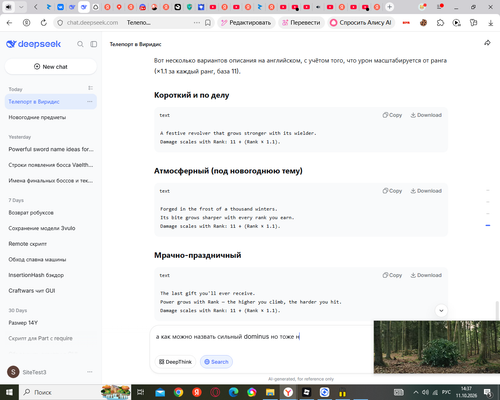500x400 pixels.
Task: Click the highlighted message navigation marker on right
Action: pyautogui.click(x=488, y=226)
